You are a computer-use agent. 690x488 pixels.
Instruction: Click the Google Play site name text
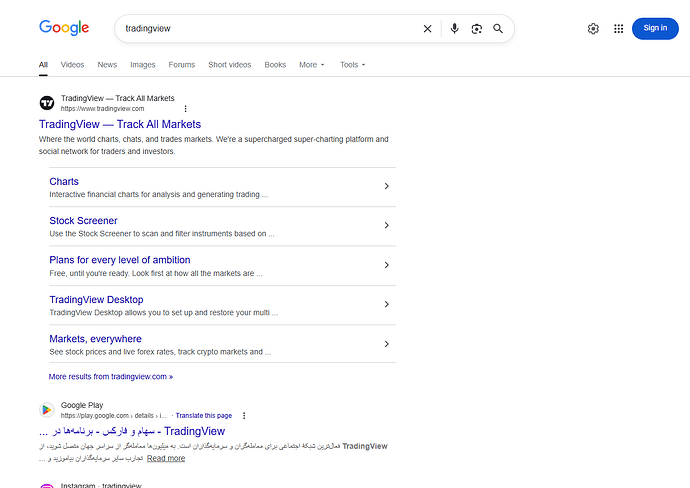tap(82, 405)
